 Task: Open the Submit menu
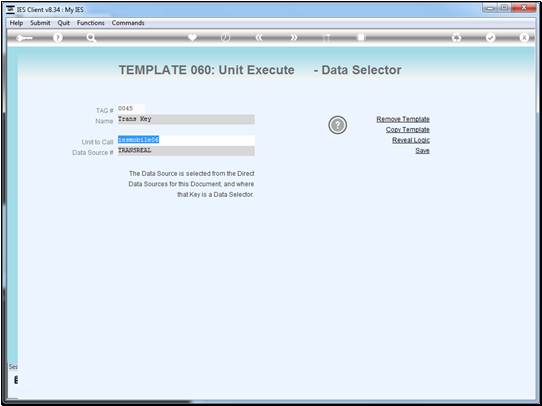tap(40, 23)
